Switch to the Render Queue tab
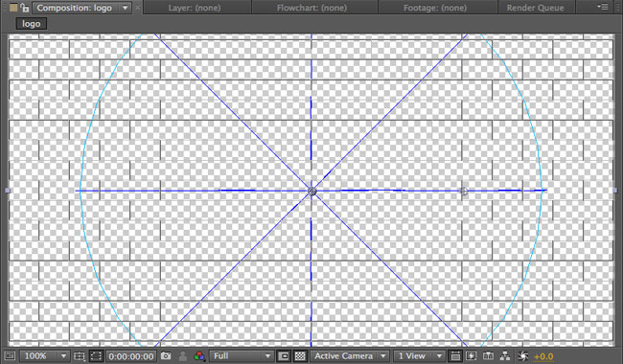 point(535,8)
